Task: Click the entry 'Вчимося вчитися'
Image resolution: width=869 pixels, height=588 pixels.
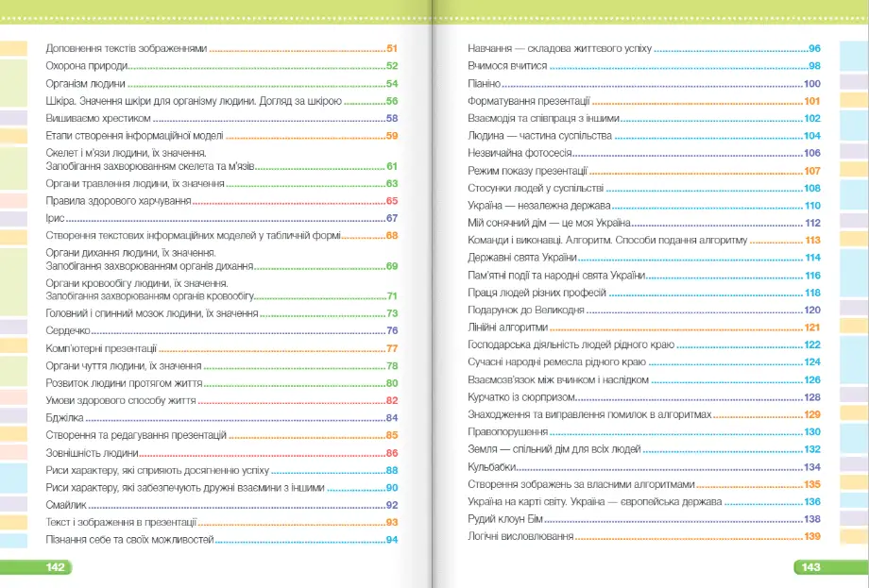Action: 507,66
